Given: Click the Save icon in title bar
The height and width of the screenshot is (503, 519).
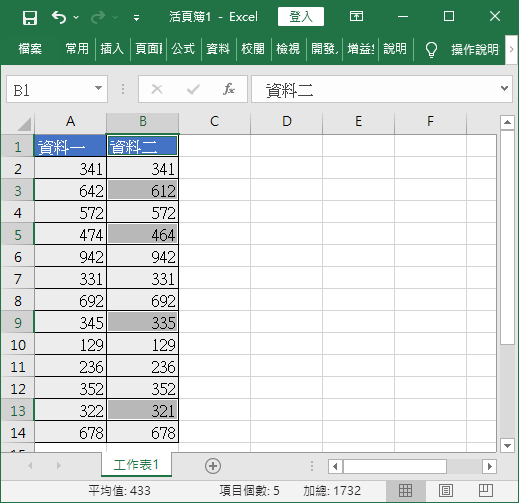Looking at the screenshot, I should 30,17.
